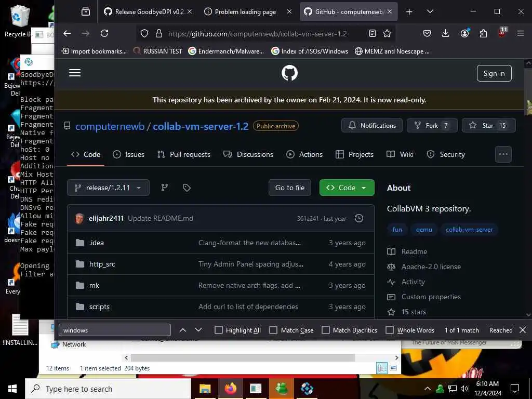Viewport: 532px width, 399px height.
Task: Open commit history clock icon
Action: click(359, 218)
